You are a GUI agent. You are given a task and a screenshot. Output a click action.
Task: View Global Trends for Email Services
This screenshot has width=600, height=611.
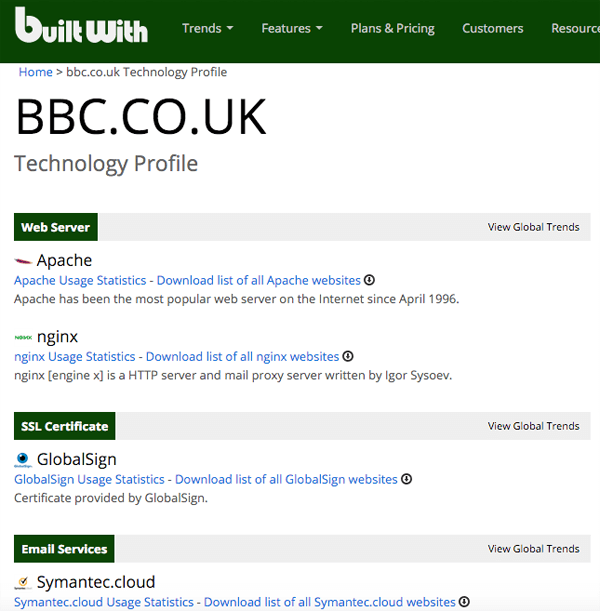(533, 549)
